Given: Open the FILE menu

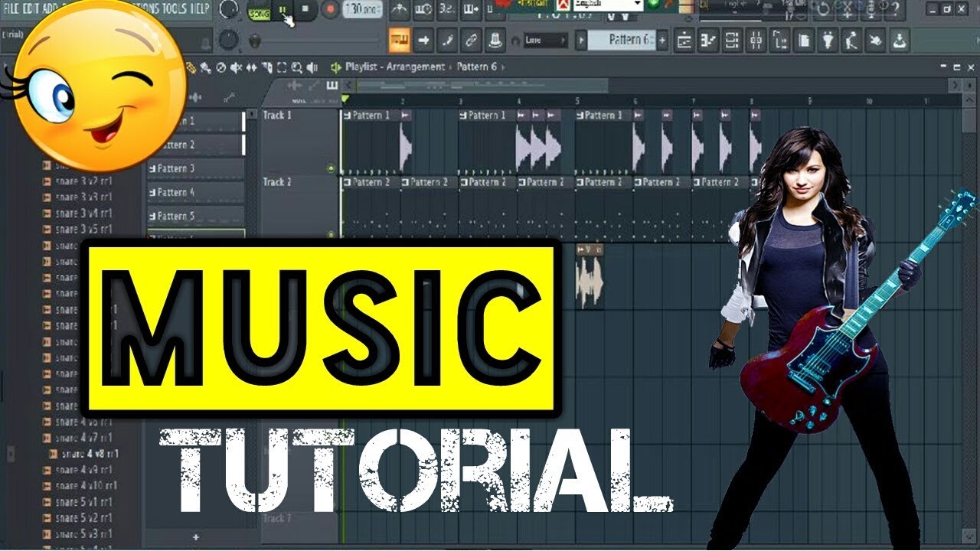Looking at the screenshot, I should coord(11,8).
